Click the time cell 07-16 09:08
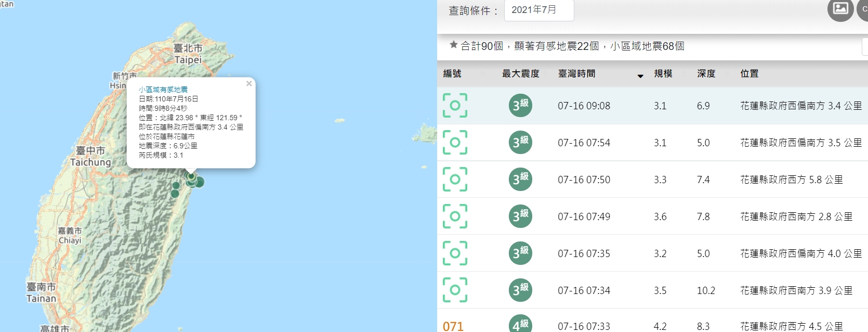Image resolution: width=868 pixels, height=332 pixels. coord(584,106)
